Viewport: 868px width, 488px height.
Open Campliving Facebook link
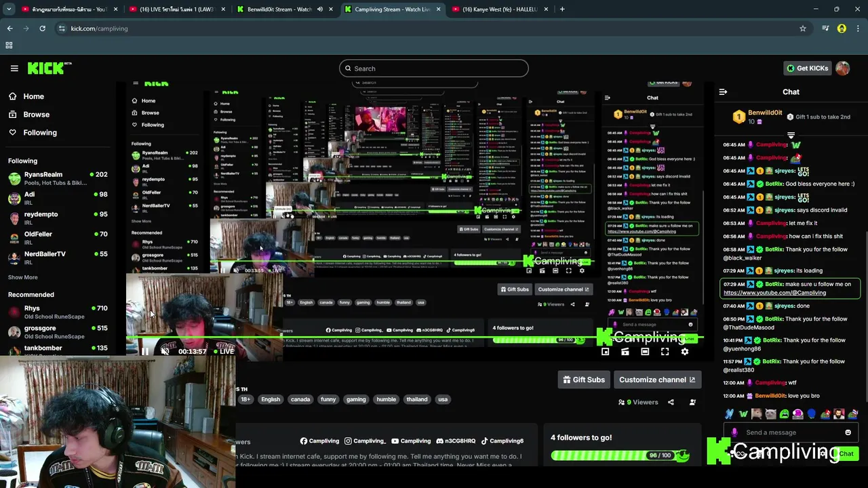click(319, 441)
